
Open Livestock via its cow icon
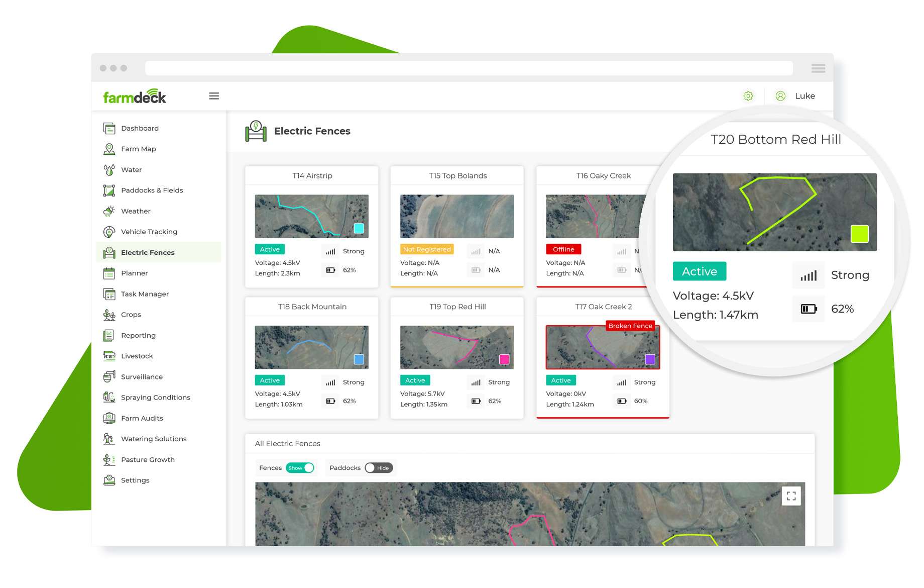pyautogui.click(x=109, y=356)
